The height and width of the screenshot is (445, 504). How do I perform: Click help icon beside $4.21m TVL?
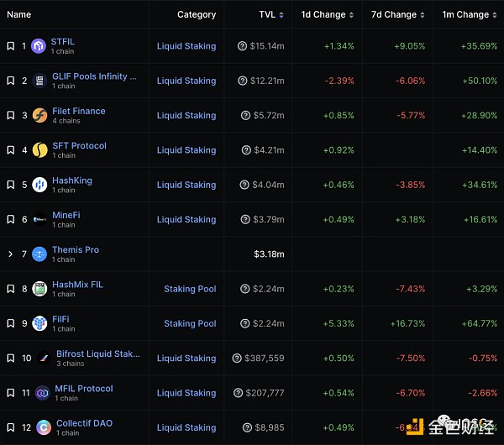[246, 150]
